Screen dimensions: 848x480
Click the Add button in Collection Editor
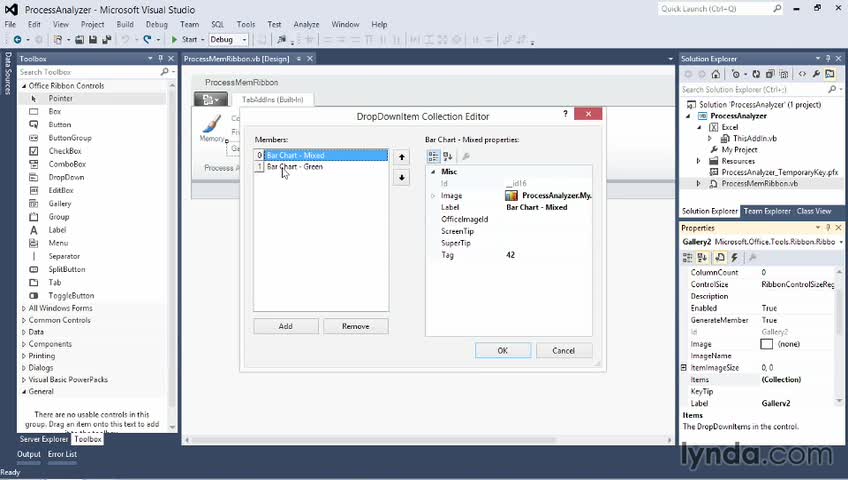[x=286, y=326]
